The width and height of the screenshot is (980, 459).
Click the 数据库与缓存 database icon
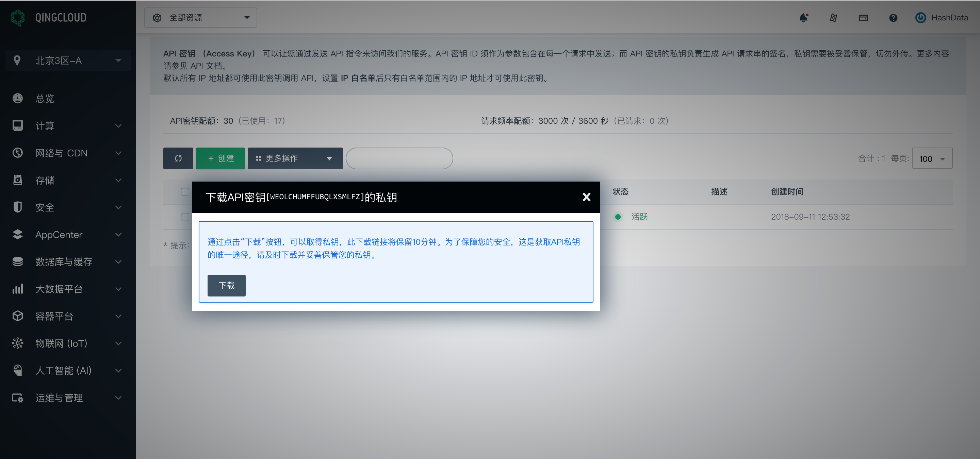tap(17, 261)
